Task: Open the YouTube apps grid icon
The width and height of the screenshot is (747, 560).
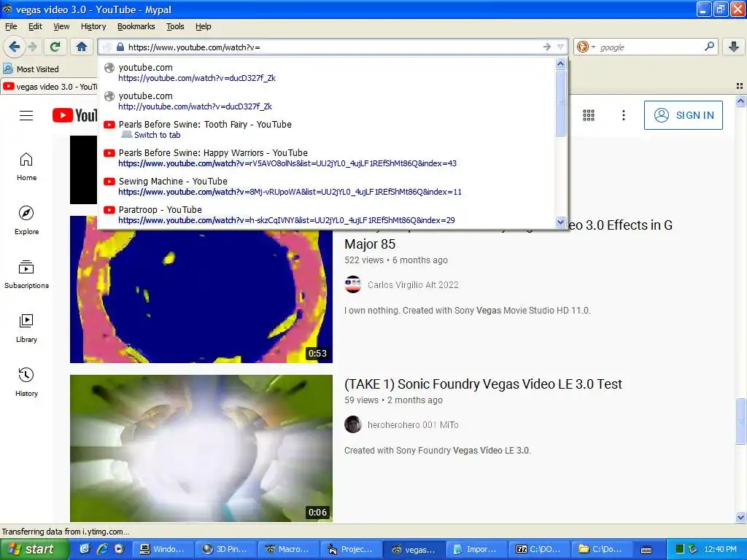Action: 589,115
